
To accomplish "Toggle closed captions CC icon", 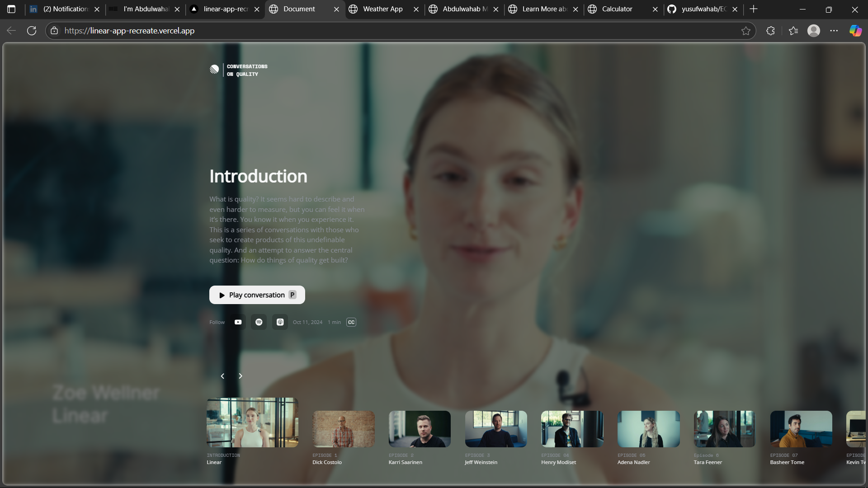I will 351,322.
